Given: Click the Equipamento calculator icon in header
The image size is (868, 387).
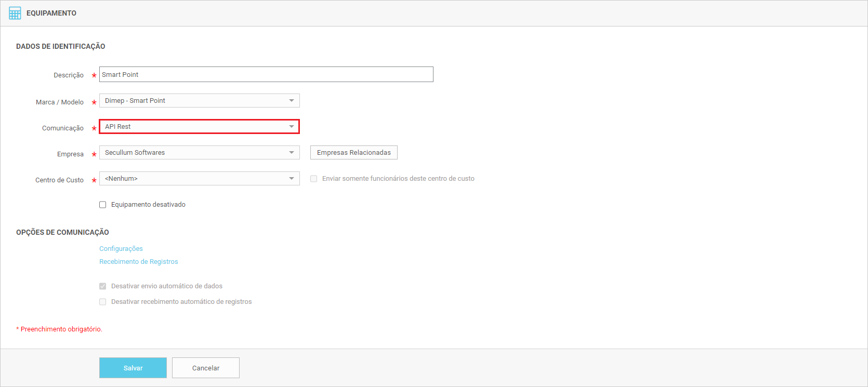Looking at the screenshot, I should (15, 13).
